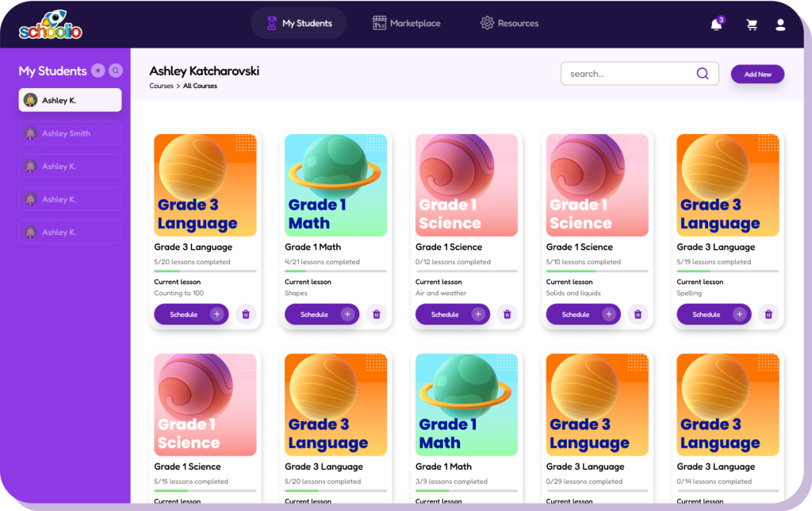Viewport: 812px width, 511px height.
Task: Click 'Grade 1 Math' title above 3/9 lessons
Action: [x=443, y=467]
